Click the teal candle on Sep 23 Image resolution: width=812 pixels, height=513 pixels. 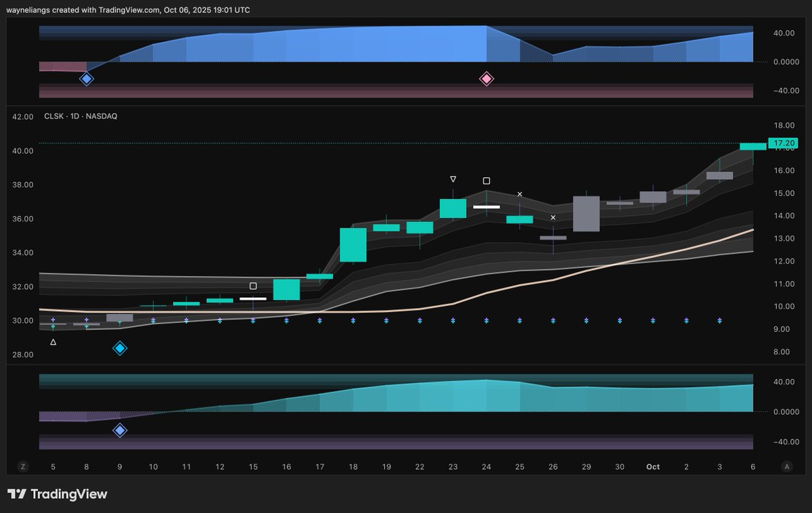tap(453, 208)
